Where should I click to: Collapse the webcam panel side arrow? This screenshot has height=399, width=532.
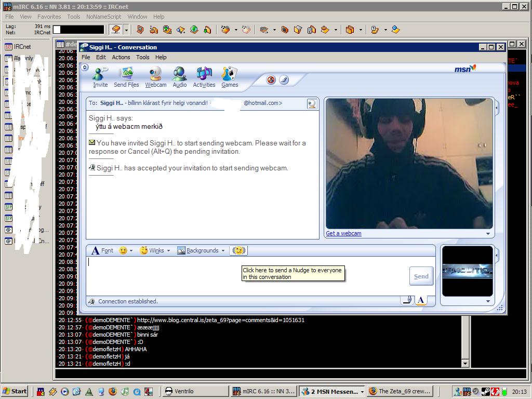(x=497, y=108)
